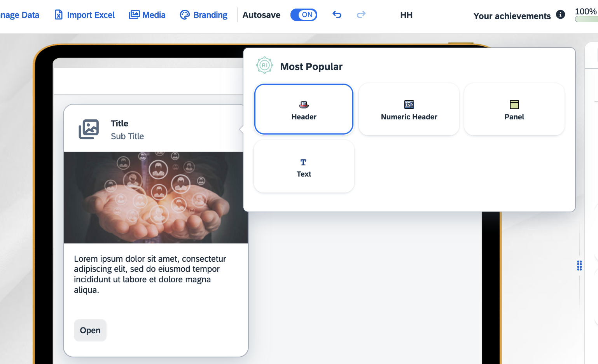Image resolution: width=598 pixels, height=364 pixels.
Task: Toggle the Autosave ON switch
Action: tap(304, 15)
